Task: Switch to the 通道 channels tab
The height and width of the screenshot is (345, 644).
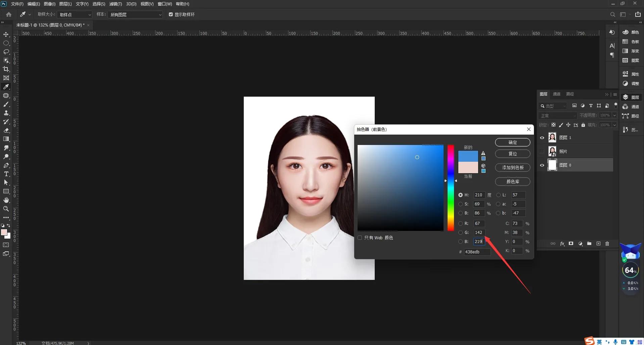Action: tap(556, 94)
